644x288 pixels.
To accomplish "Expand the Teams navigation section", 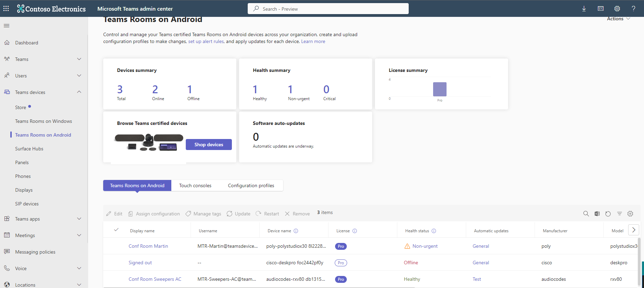I will pos(79,59).
